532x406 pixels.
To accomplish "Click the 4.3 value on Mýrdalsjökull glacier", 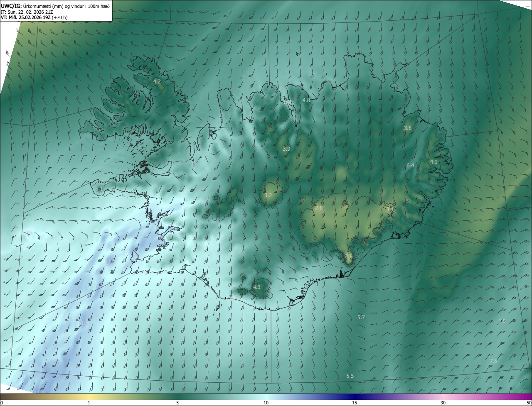I will [x=257, y=287].
